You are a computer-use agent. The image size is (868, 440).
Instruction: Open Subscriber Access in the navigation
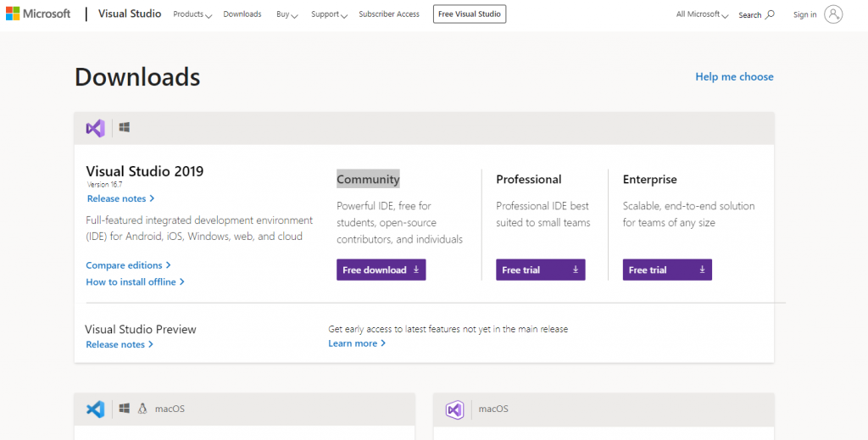coord(389,14)
